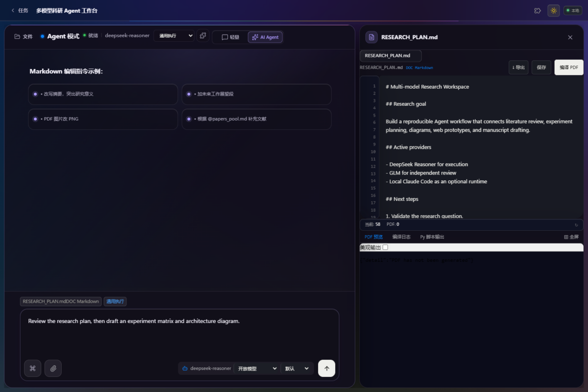Click the command shortcut icon in the composer
The height and width of the screenshot is (392, 588).
tap(33, 368)
